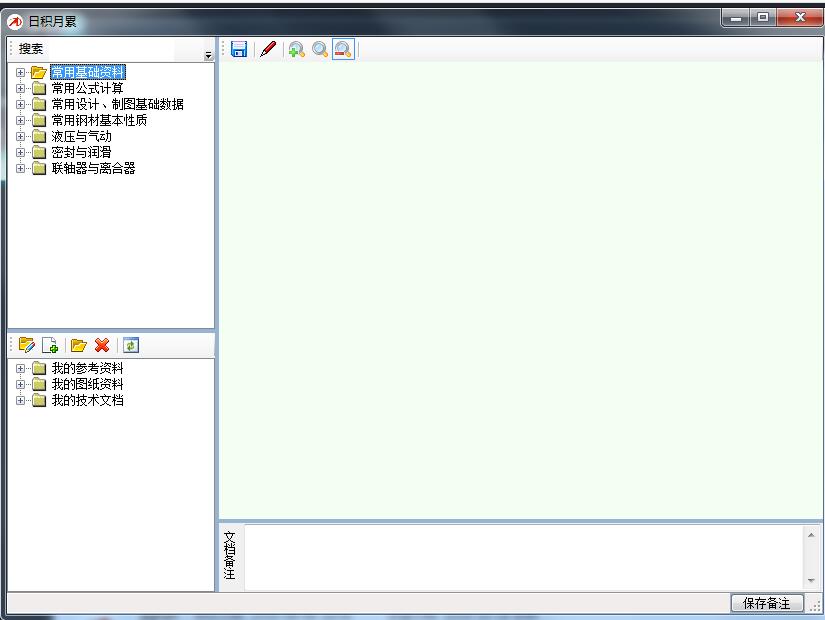The height and width of the screenshot is (620, 825).
Task: Click folder icon beside 我的参考资料
Action: (39, 368)
